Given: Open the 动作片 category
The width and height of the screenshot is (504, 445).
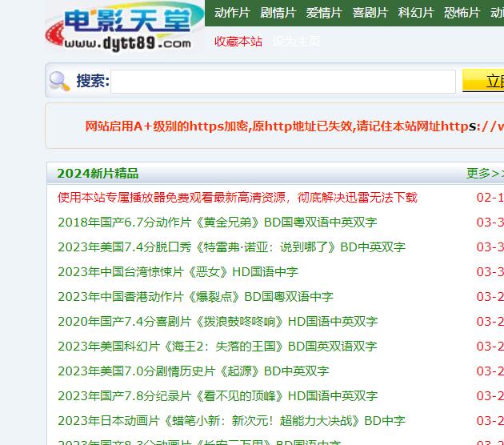Looking at the screenshot, I should coord(232,13).
